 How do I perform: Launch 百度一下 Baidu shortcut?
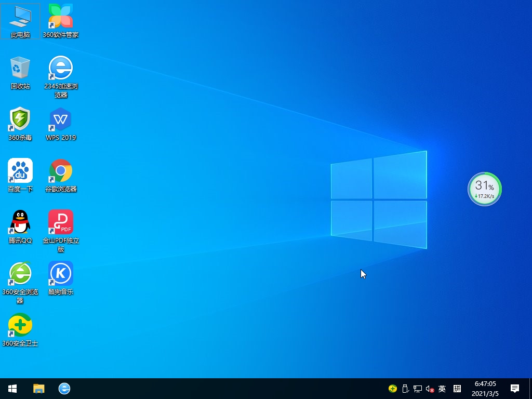pos(19,171)
